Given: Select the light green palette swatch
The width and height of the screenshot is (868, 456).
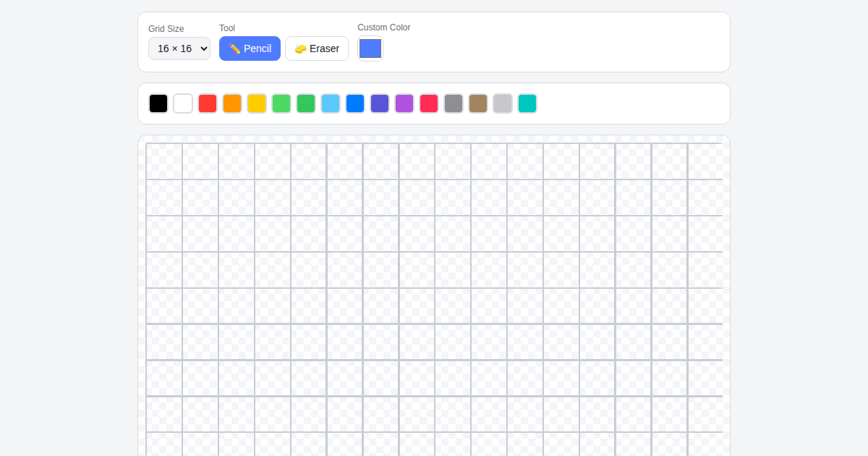Looking at the screenshot, I should 281,104.
